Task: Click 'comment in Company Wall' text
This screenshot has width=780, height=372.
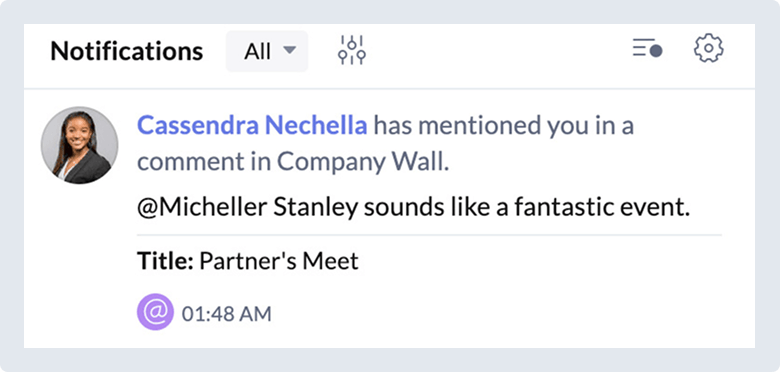Action: [293, 162]
